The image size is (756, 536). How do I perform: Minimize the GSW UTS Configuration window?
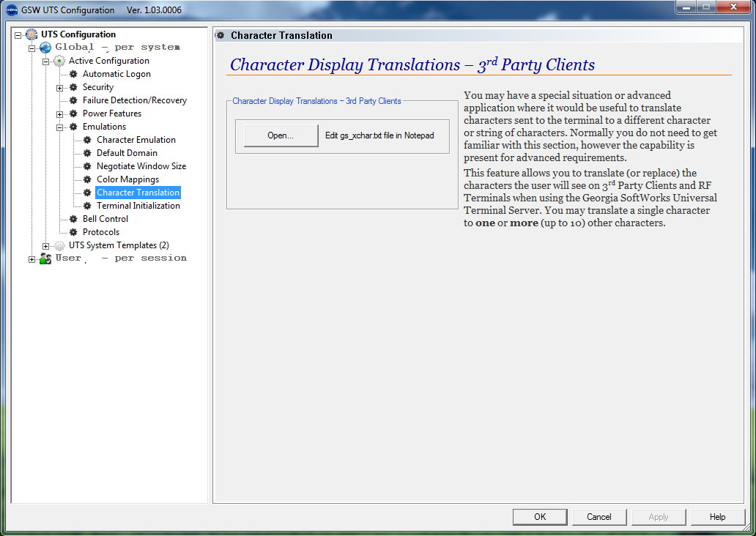point(686,7)
